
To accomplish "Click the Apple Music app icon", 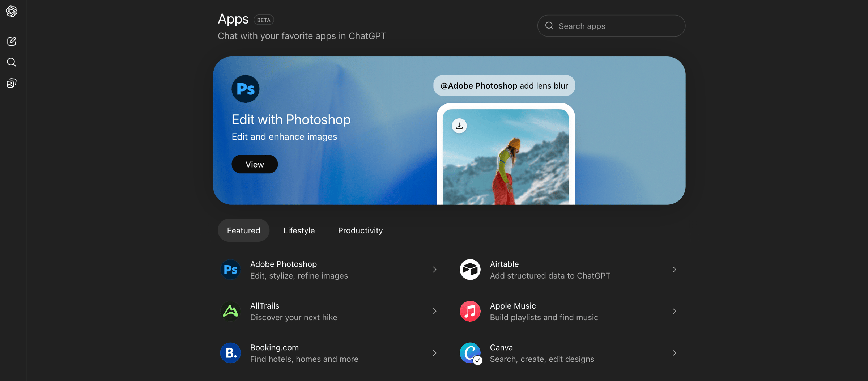I will tap(470, 311).
